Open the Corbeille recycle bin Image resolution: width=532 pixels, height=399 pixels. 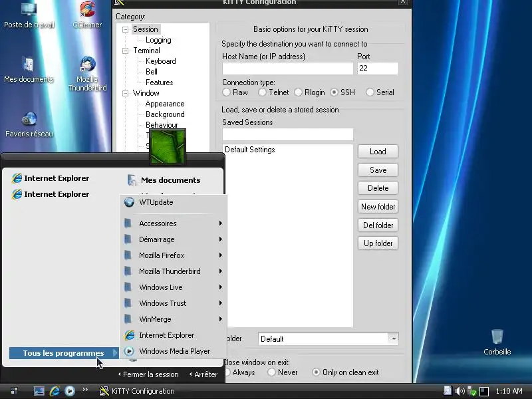[497, 342]
